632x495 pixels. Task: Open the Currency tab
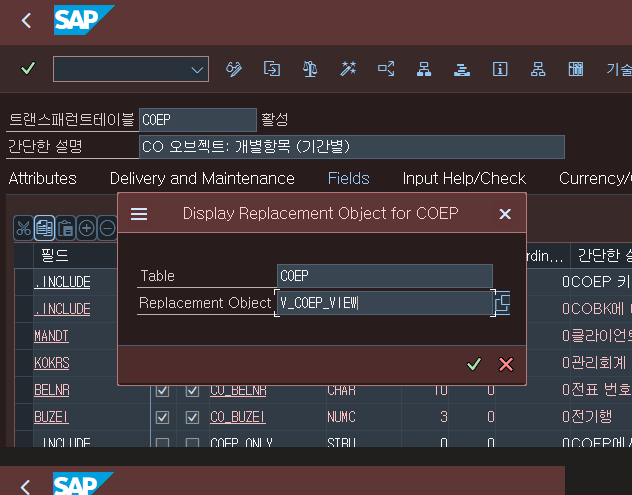click(595, 178)
